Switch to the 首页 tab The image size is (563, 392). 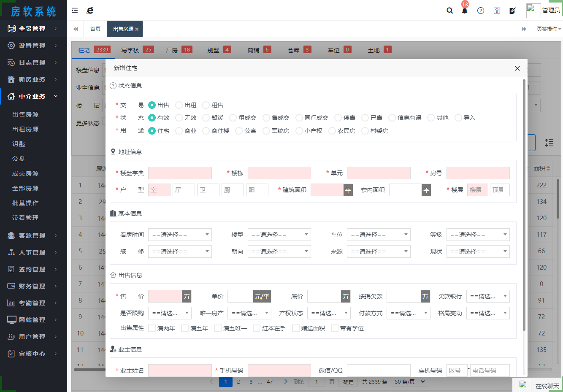coord(95,29)
